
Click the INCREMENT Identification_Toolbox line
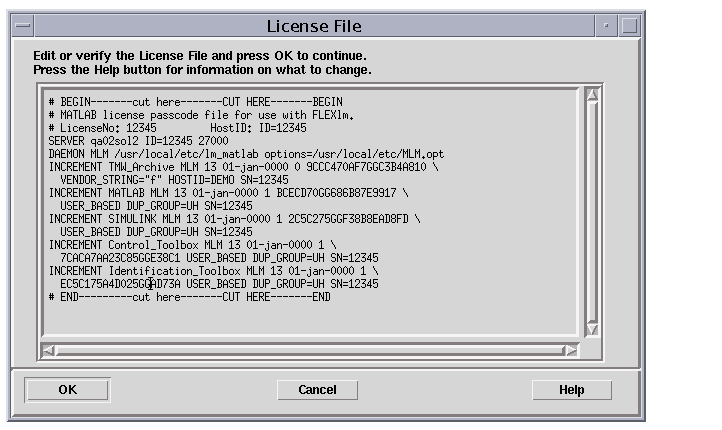pos(214,271)
